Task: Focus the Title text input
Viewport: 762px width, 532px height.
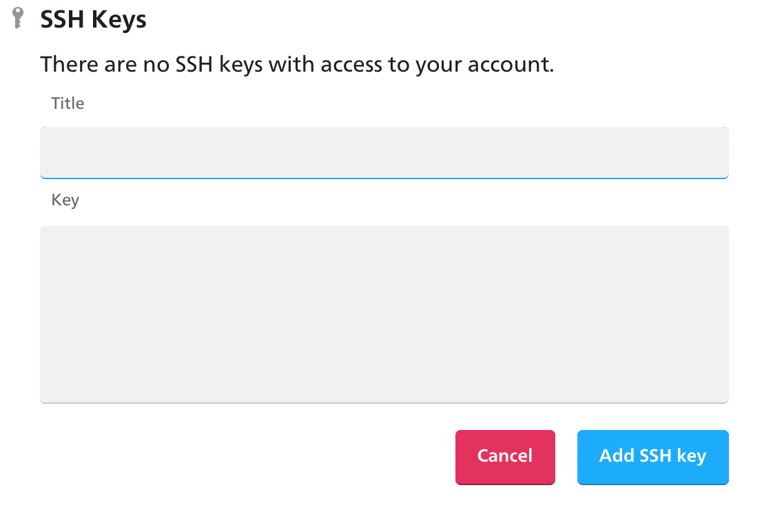Action: pyautogui.click(x=384, y=153)
